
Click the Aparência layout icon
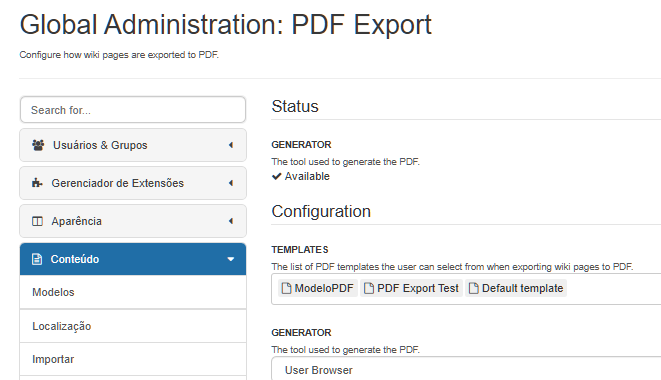click(x=37, y=221)
